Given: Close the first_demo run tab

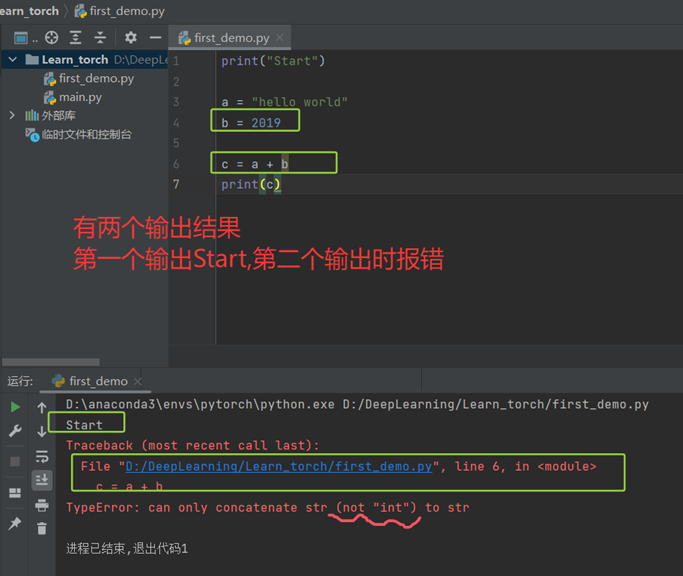Looking at the screenshot, I should pos(138,382).
